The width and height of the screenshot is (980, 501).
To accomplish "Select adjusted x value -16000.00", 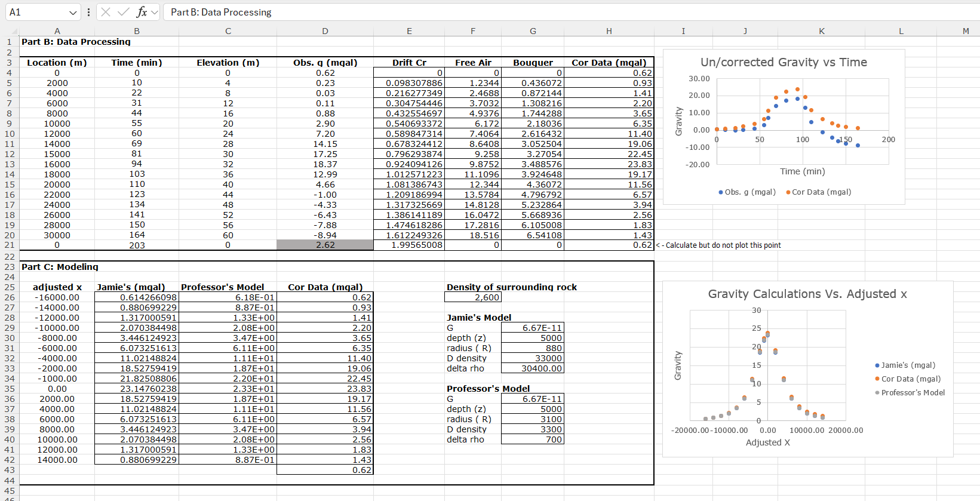I will (57, 297).
